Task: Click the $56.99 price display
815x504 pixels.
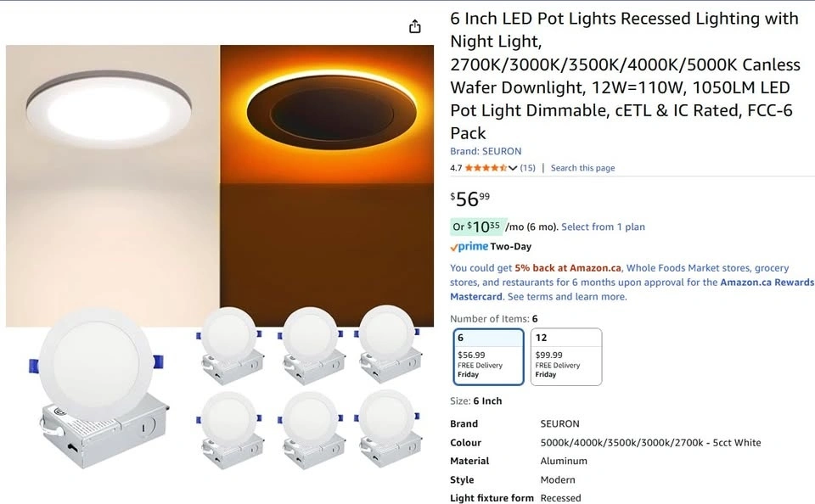Action: coord(469,199)
